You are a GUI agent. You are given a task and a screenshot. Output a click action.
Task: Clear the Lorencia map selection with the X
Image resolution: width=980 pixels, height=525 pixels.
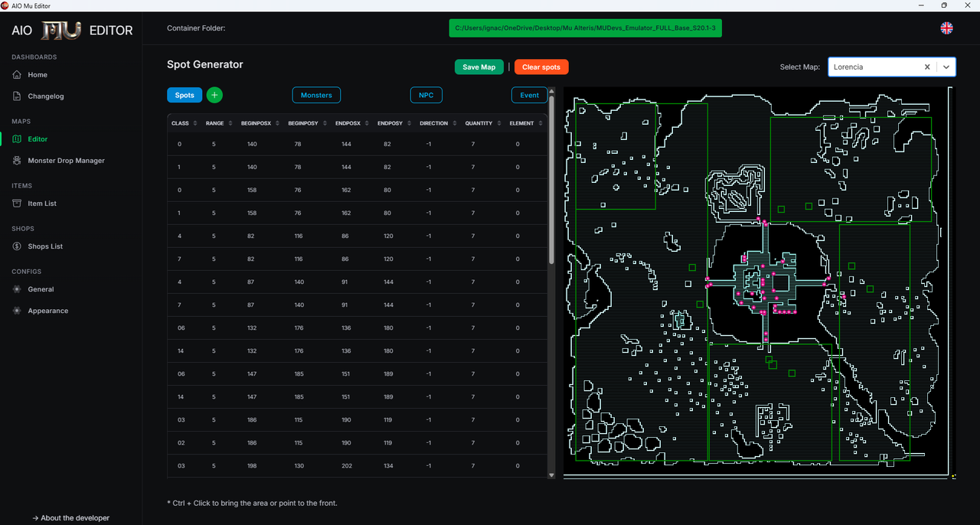[927, 67]
